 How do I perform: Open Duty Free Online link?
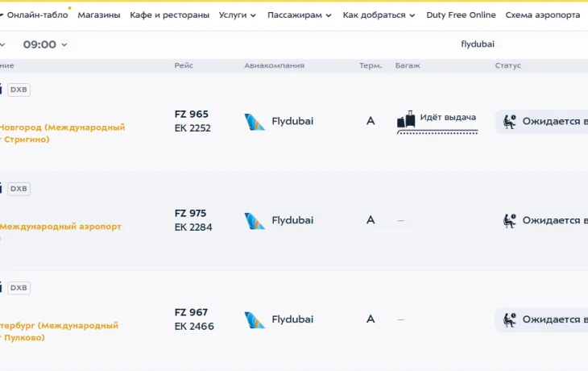pos(461,15)
